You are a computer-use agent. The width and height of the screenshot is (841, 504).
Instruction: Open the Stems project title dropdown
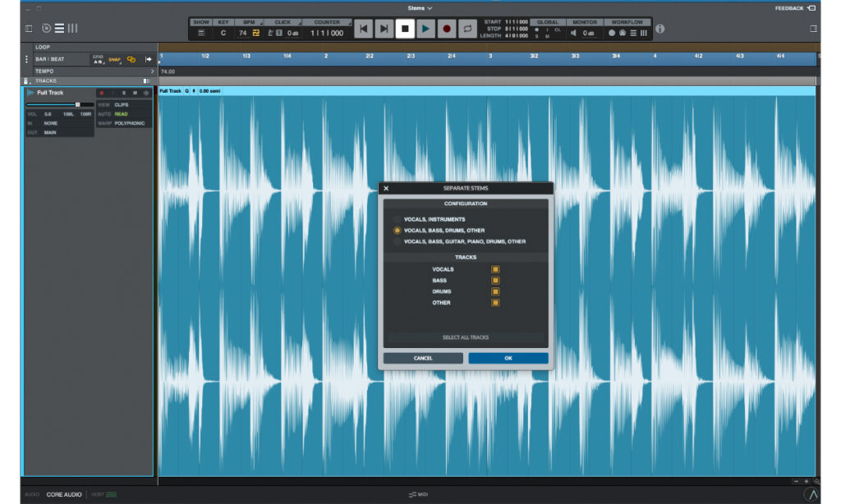point(420,8)
